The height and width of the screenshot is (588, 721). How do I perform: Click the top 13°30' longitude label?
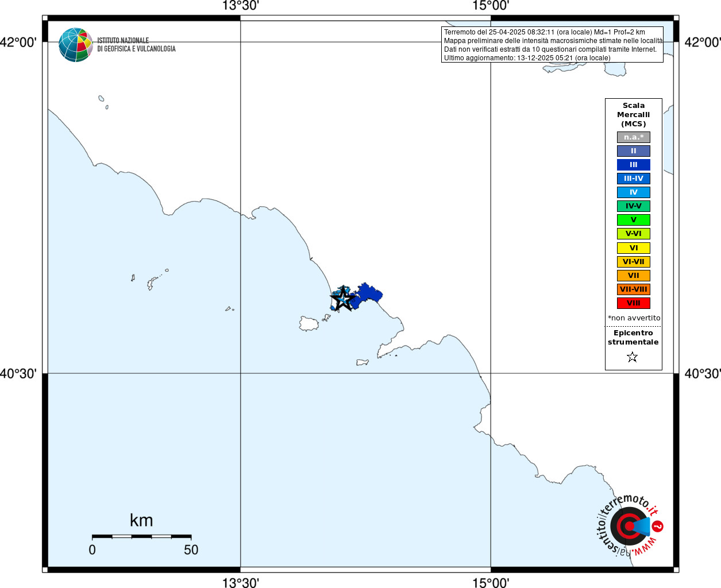point(241,6)
